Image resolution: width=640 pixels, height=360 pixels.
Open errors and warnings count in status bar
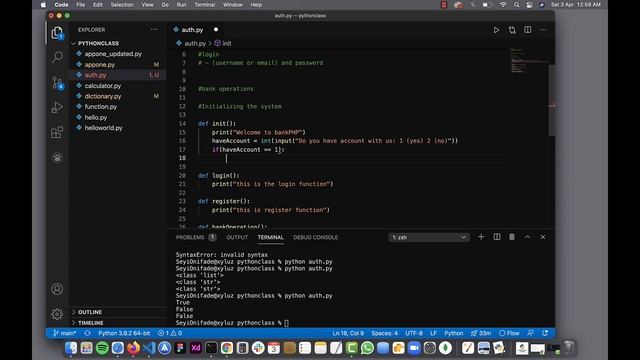coord(170,333)
